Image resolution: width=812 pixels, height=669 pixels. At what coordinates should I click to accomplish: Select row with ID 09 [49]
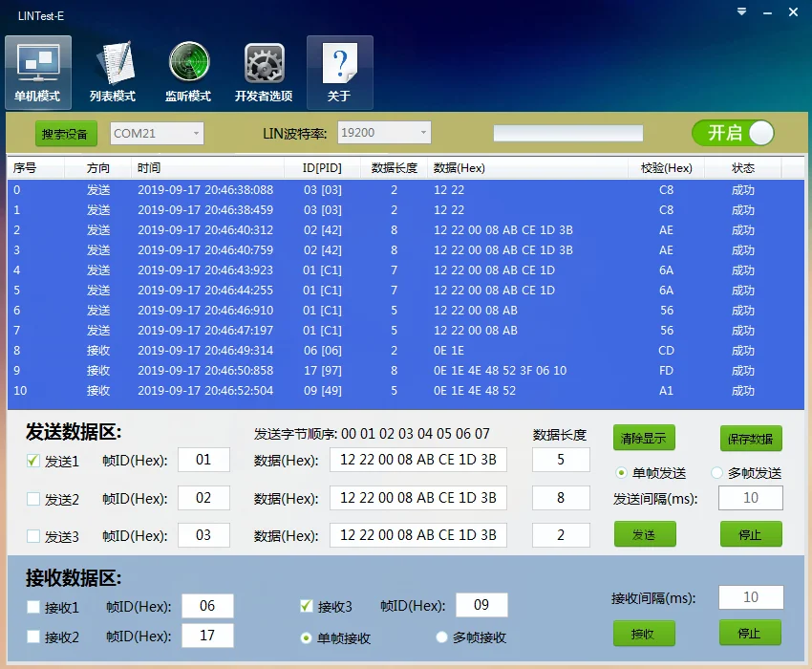[405, 390]
